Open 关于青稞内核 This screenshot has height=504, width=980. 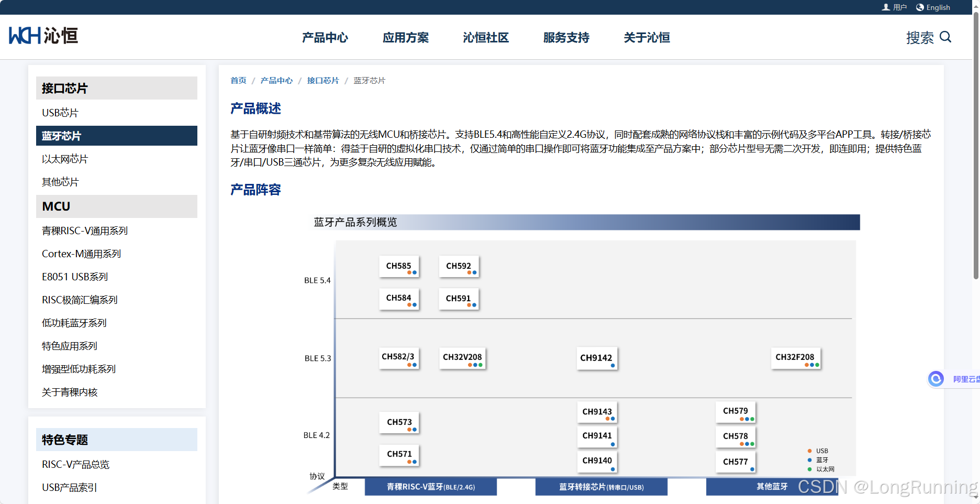tap(70, 392)
